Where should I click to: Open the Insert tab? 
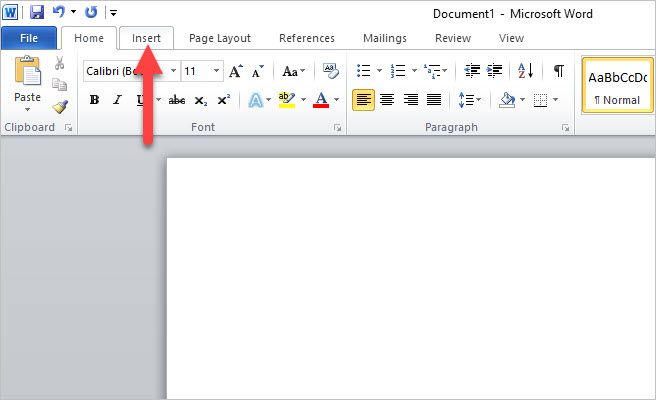click(146, 38)
